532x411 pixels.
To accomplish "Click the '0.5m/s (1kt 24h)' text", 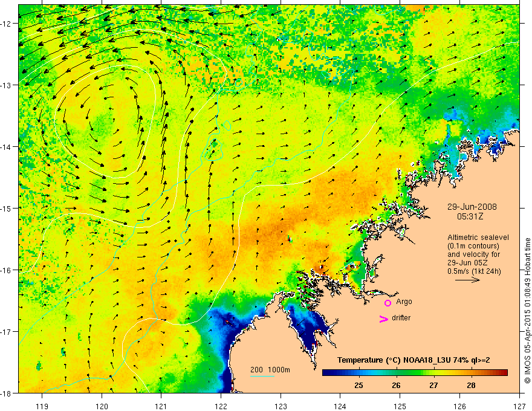I will click(474, 271).
